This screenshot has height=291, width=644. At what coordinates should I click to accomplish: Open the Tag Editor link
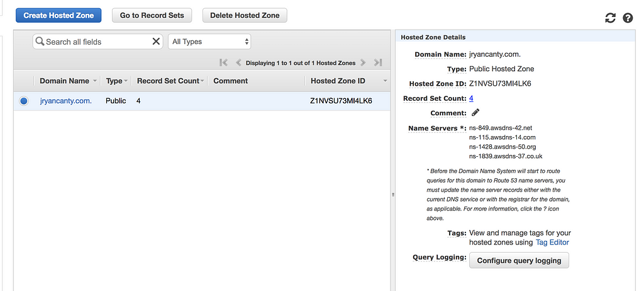552,243
